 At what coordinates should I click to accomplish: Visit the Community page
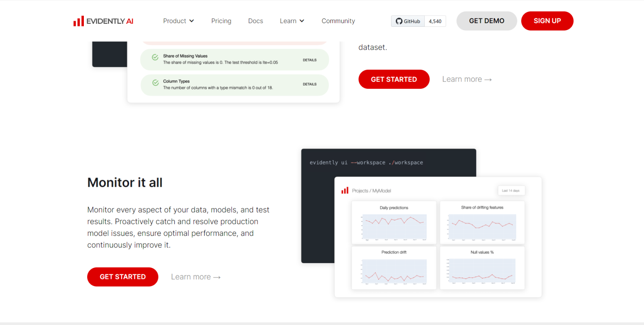click(x=338, y=21)
